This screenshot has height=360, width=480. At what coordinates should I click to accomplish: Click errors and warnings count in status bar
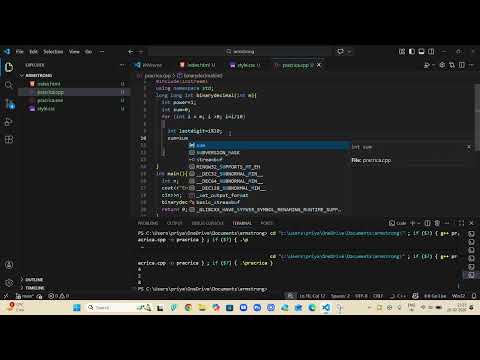[59, 296]
